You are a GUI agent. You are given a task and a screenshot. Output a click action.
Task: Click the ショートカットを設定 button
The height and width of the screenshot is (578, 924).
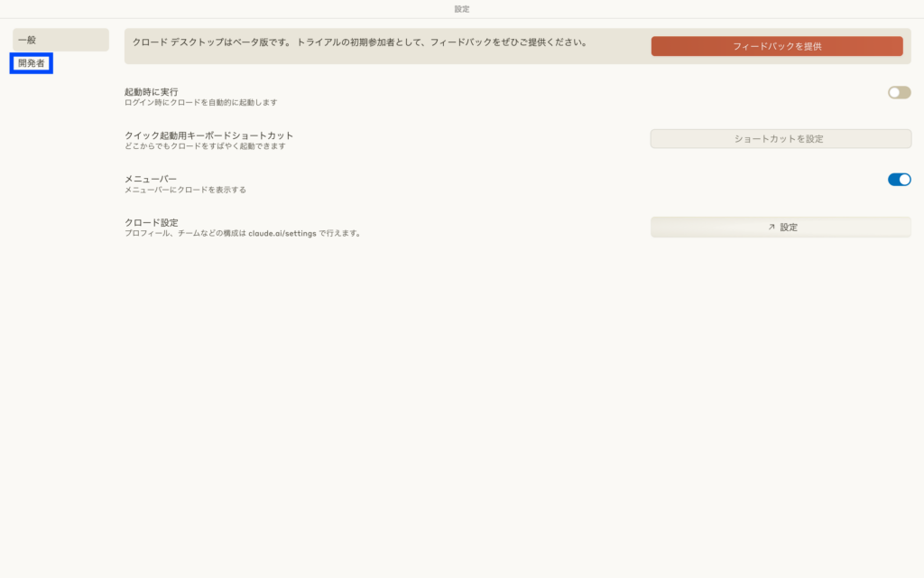tap(781, 138)
